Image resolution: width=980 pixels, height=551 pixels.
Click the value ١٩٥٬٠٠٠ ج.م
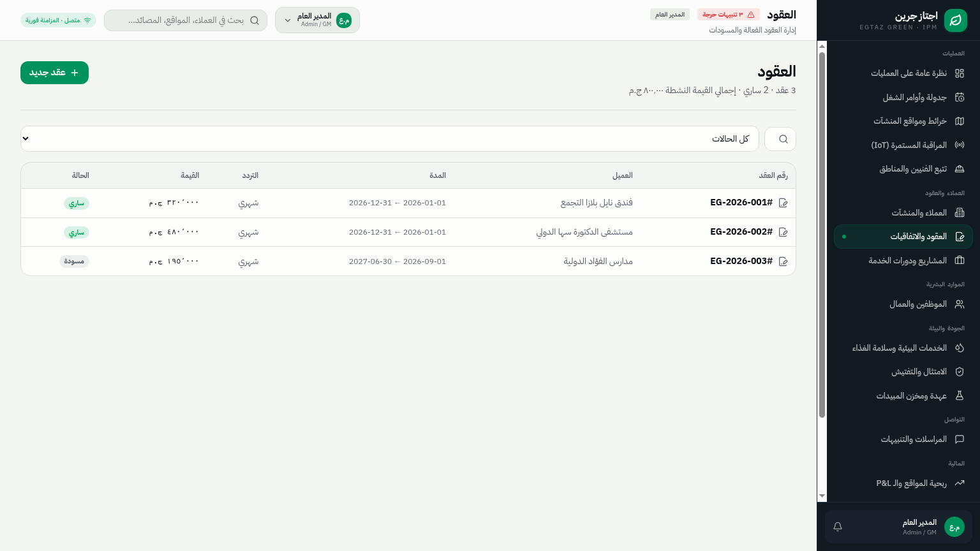[174, 261]
